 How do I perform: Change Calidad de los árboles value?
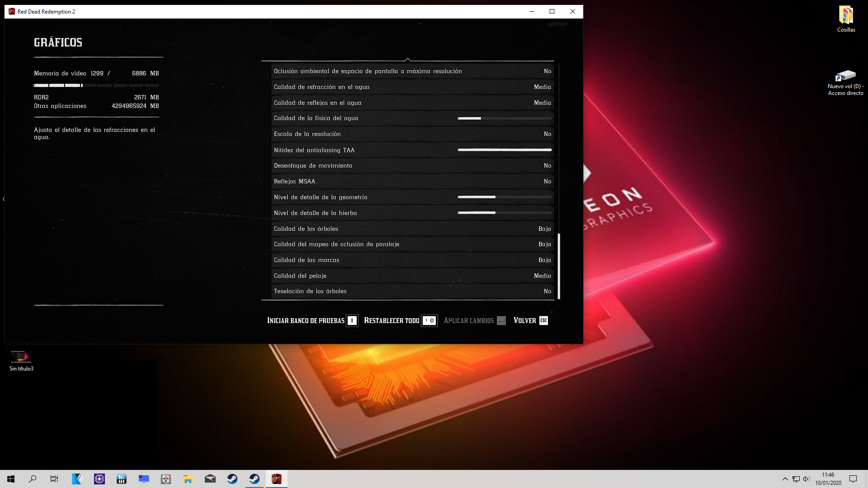pos(544,229)
